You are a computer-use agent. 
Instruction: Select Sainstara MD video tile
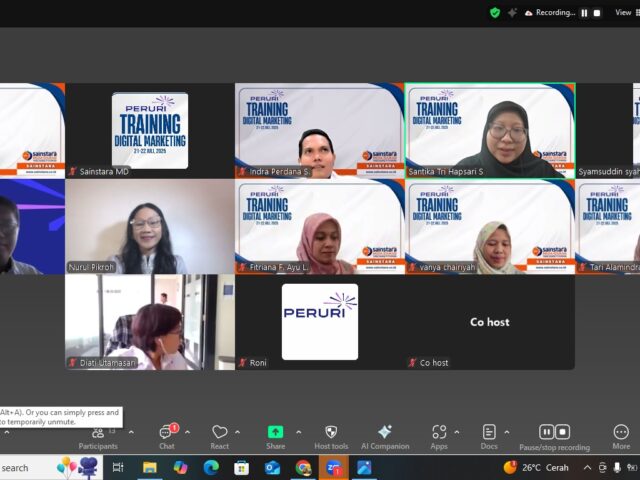point(150,131)
